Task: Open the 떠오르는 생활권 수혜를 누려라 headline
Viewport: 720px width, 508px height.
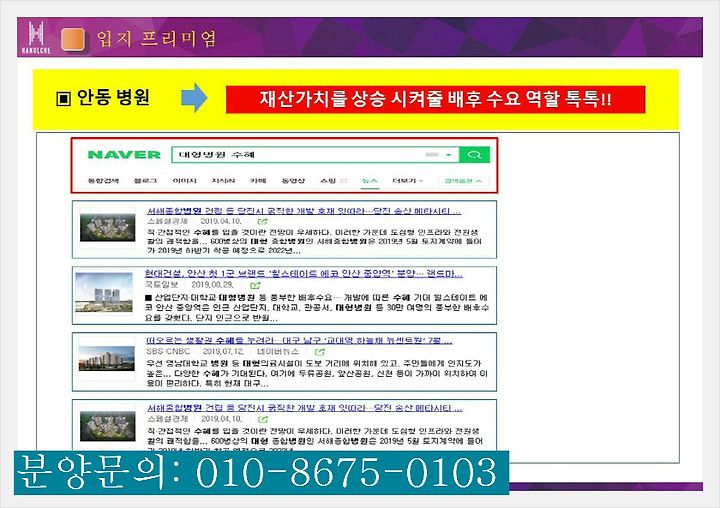Action: point(299,340)
